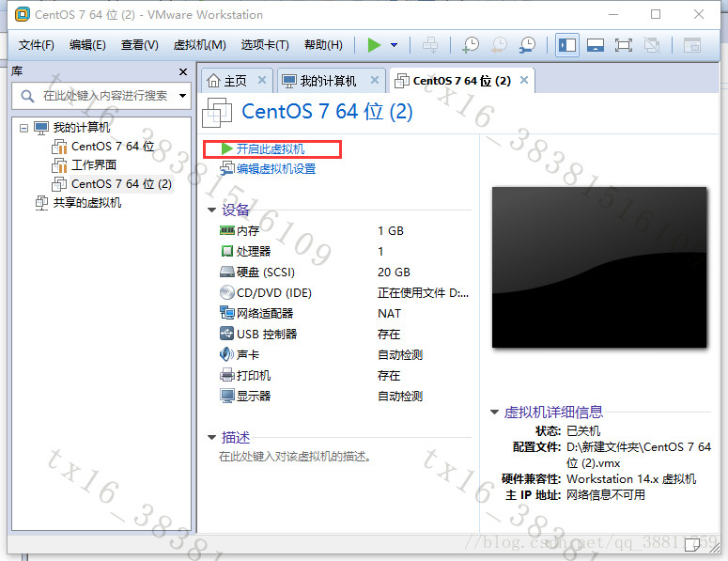Click 编辑虚拟机设置 link
Image resolution: width=728 pixels, height=561 pixels.
[276, 168]
